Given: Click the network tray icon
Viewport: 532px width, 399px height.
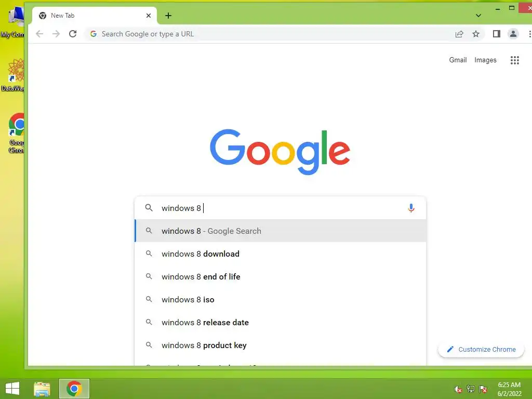Looking at the screenshot, I should (x=471, y=389).
